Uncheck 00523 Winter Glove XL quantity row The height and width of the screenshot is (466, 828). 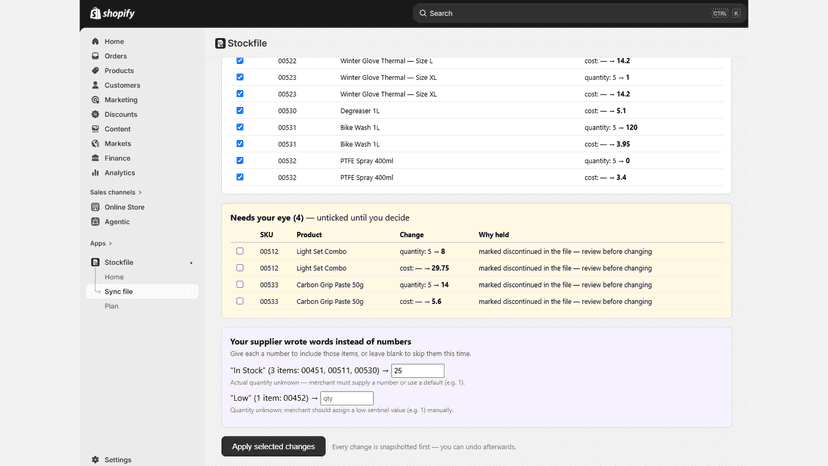240,77
